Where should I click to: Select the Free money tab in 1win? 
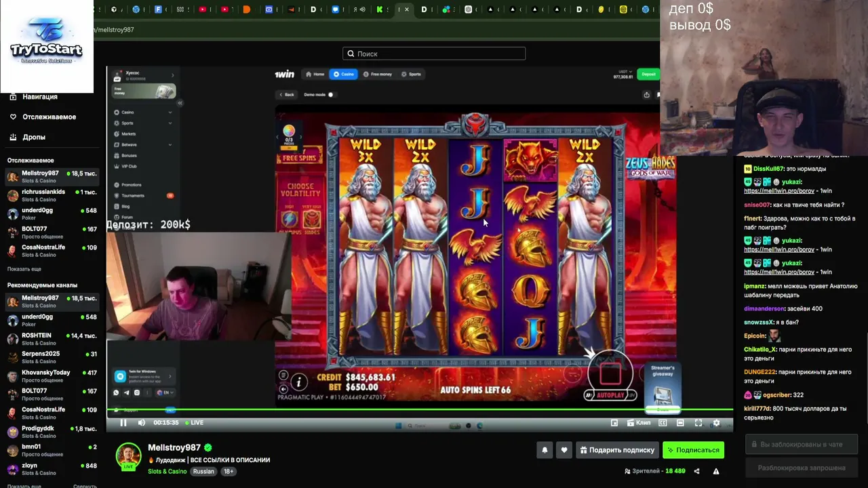click(x=378, y=74)
